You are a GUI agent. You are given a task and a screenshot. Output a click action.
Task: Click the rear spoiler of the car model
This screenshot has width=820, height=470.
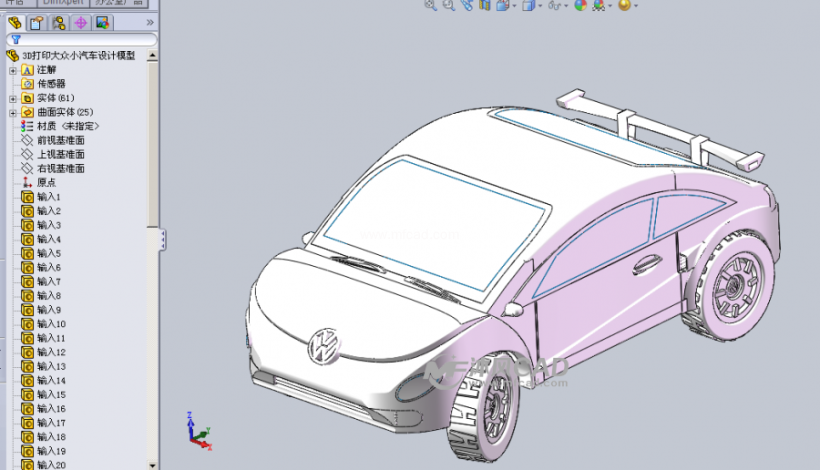point(660,131)
